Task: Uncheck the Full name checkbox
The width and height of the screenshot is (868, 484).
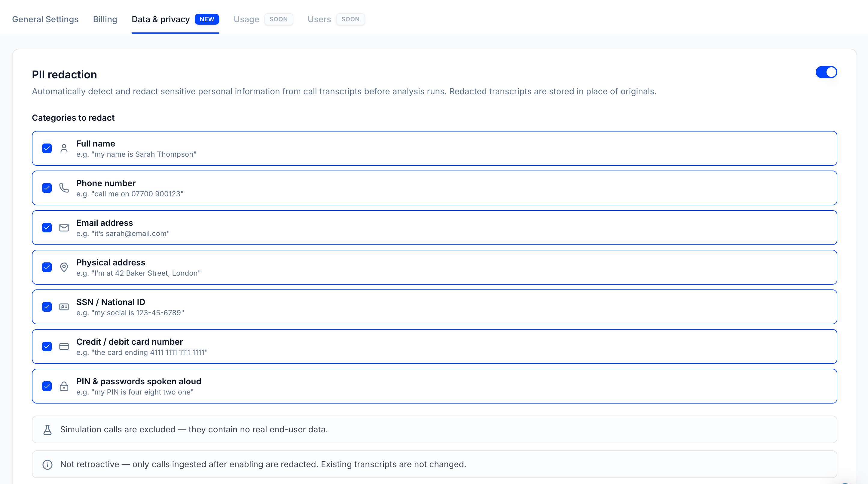Action: tap(47, 148)
